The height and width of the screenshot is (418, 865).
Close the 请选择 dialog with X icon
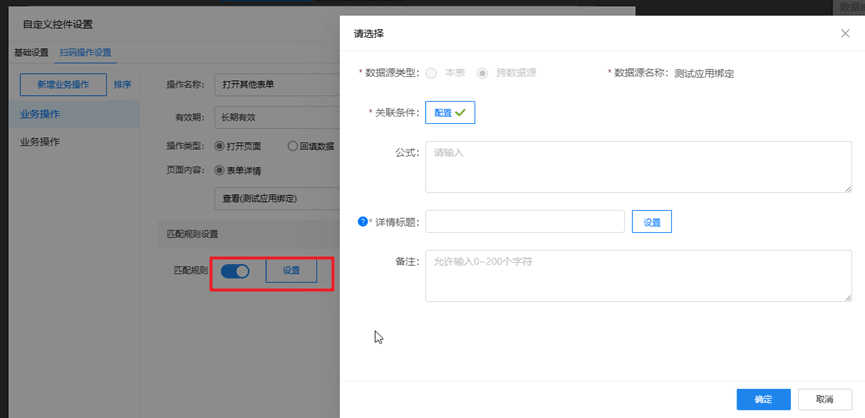(845, 33)
